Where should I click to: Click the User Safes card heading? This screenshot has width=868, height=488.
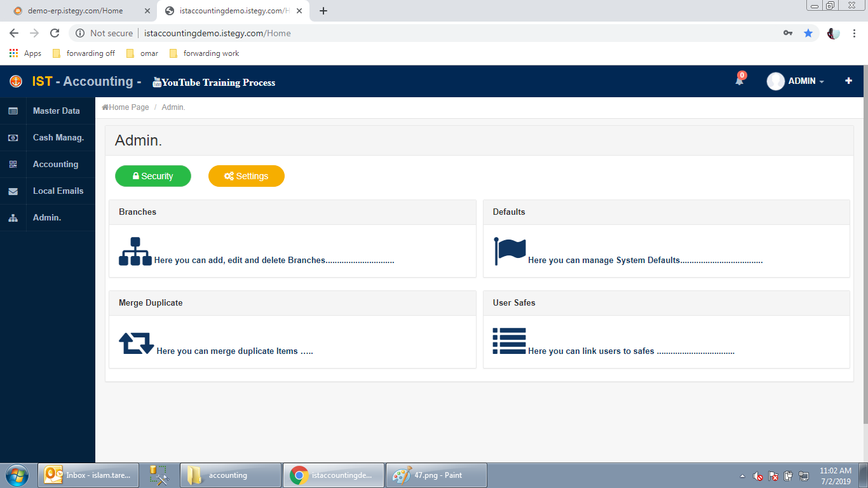(x=514, y=303)
